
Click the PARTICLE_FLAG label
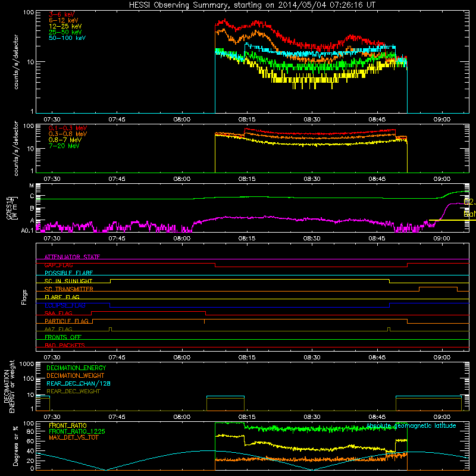(67, 321)
